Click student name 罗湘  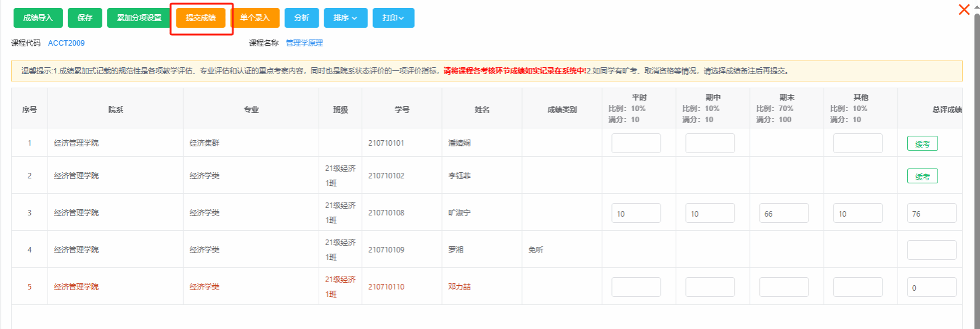coord(456,250)
